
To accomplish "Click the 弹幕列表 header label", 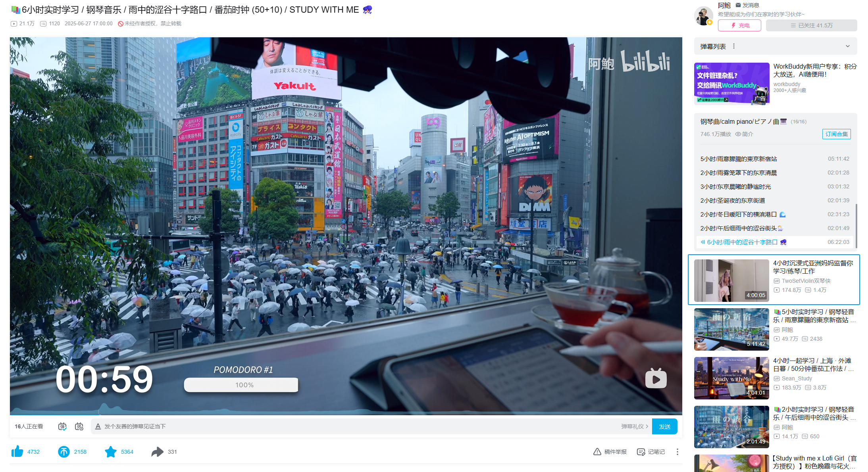I will [x=713, y=46].
